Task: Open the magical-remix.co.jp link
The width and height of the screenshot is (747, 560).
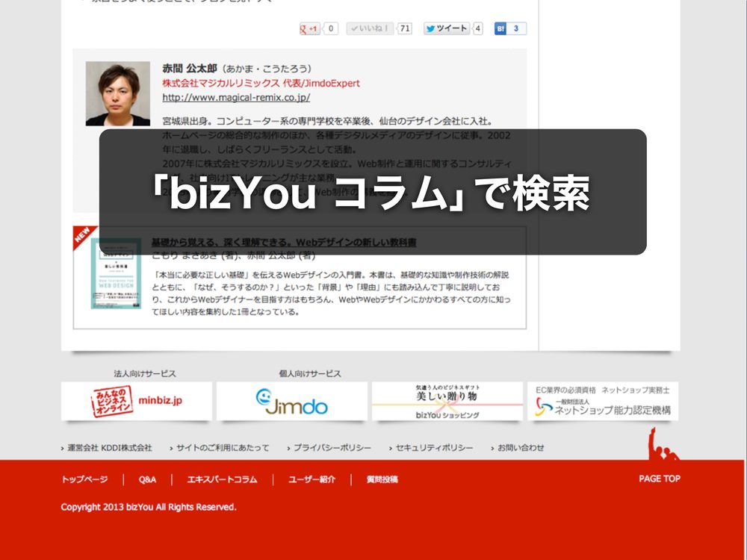Action: (236, 98)
